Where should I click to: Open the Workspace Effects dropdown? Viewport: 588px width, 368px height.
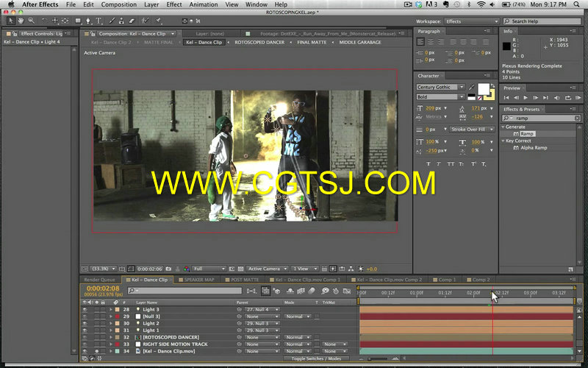pyautogui.click(x=471, y=21)
